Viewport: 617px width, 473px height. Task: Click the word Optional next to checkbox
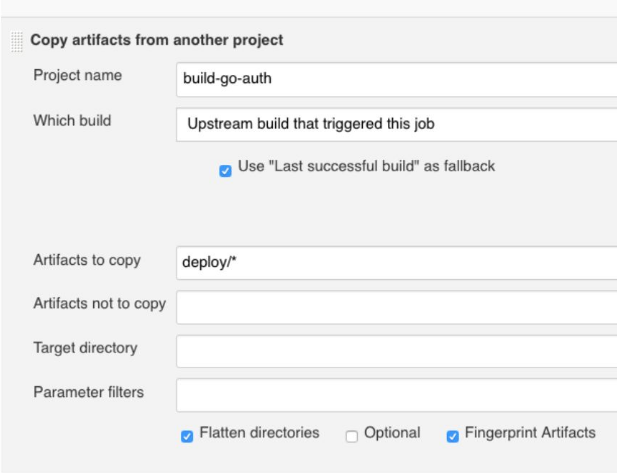(393, 433)
